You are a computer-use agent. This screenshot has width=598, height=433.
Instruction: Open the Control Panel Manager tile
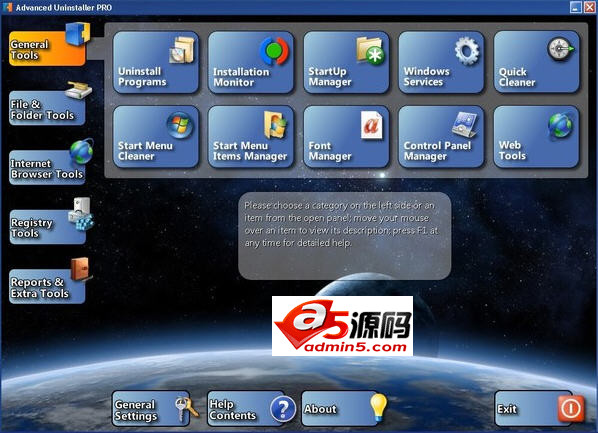point(441,137)
